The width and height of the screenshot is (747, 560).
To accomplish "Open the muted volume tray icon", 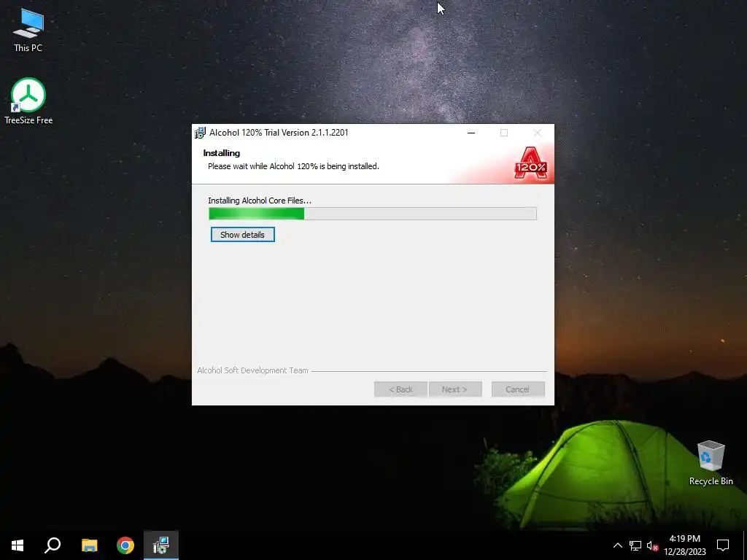I will 652,545.
